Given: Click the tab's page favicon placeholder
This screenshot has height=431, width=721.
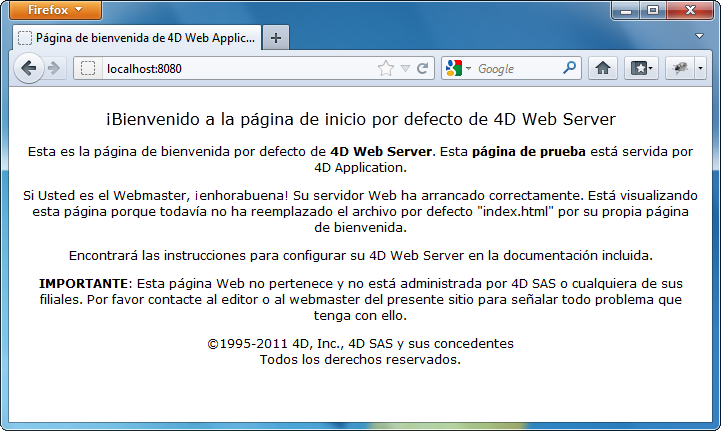Looking at the screenshot, I should pyautogui.click(x=24, y=38).
